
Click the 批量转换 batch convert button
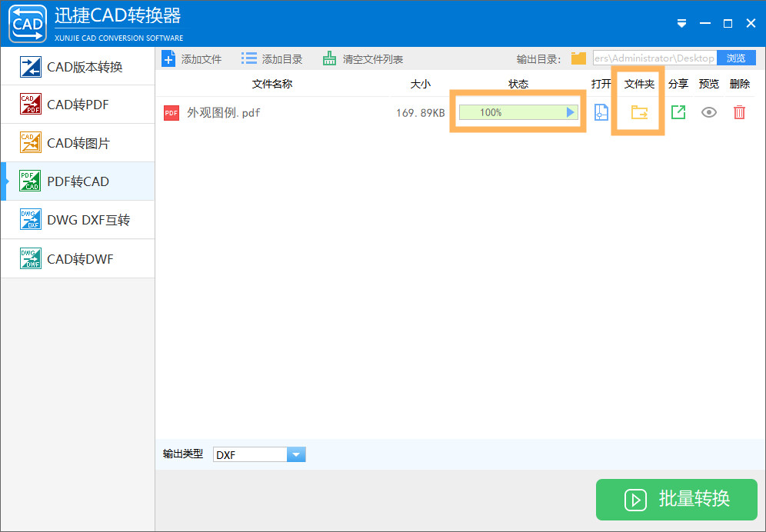click(x=677, y=499)
